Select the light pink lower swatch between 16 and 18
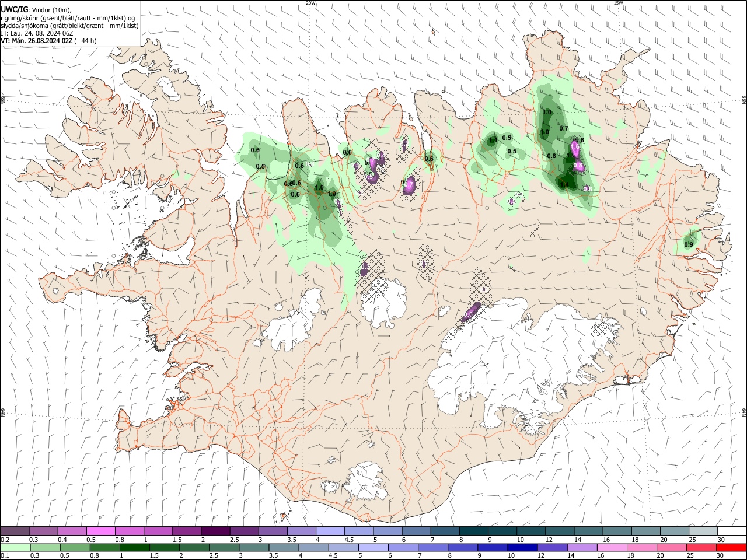This screenshot has width=747, height=560. [613, 547]
